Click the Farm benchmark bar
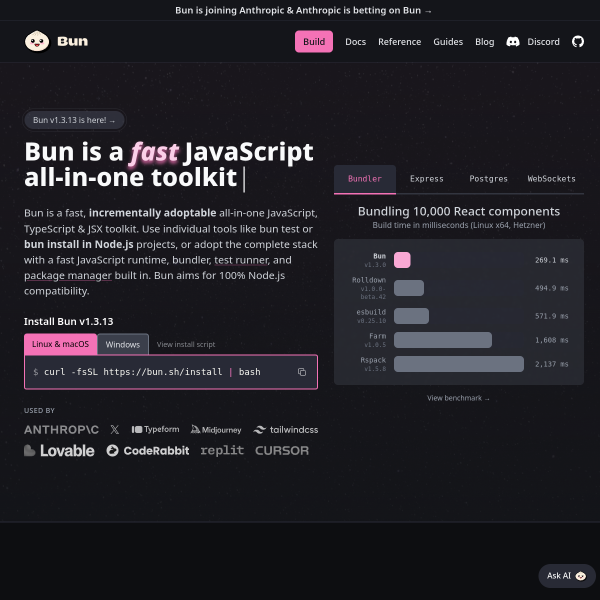 (x=443, y=340)
